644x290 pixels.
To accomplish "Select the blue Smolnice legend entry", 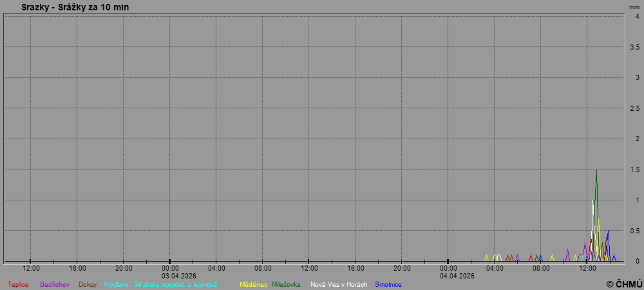I will pyautogui.click(x=388, y=284).
